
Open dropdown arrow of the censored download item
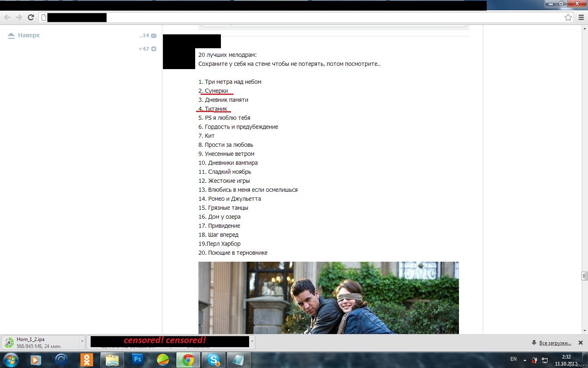[252, 341]
